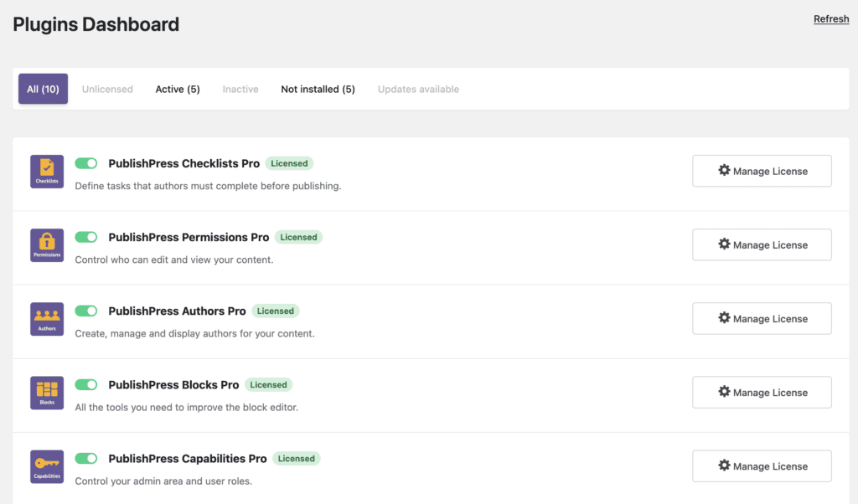Toggle off PublishPress Permissions Pro
This screenshot has height=504, width=858.
85,237
